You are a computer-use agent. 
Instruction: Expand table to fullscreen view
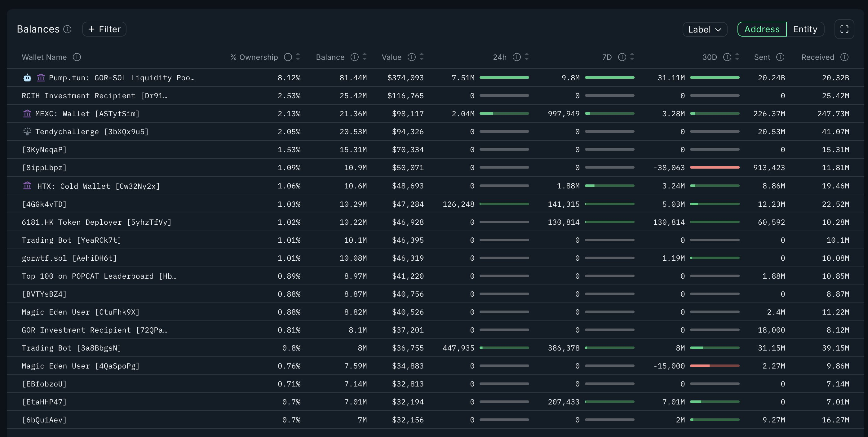coord(844,29)
